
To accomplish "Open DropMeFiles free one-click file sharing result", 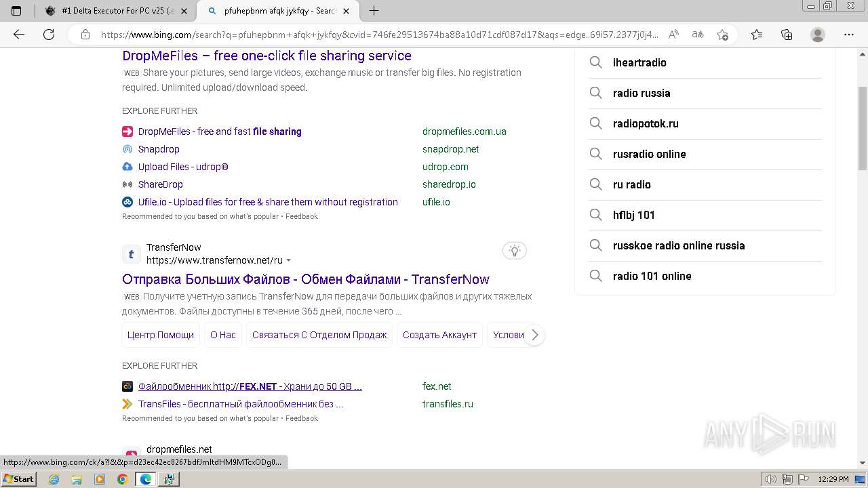I will [267, 56].
